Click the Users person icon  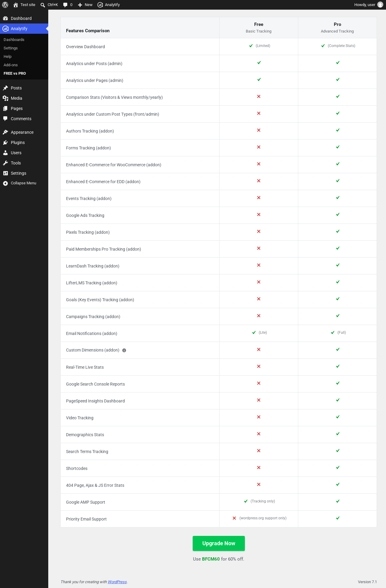click(x=5, y=153)
